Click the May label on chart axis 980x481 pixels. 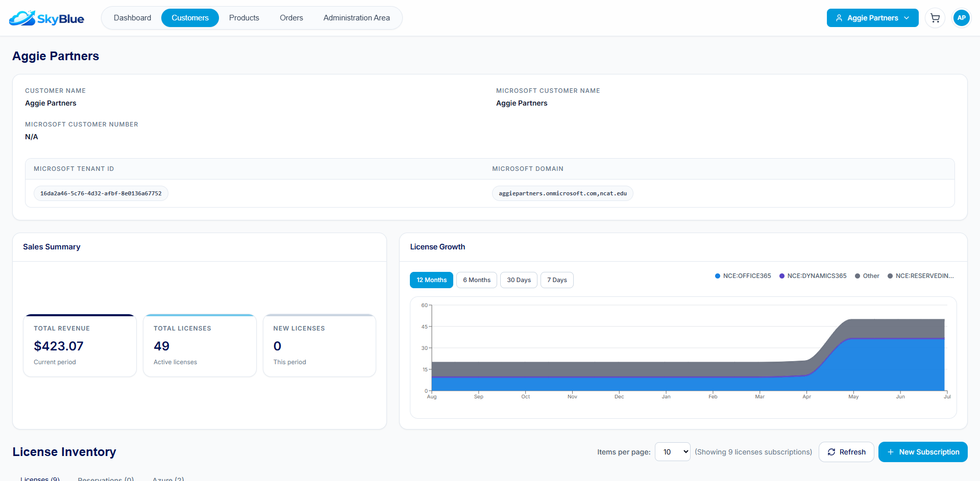pyautogui.click(x=853, y=396)
